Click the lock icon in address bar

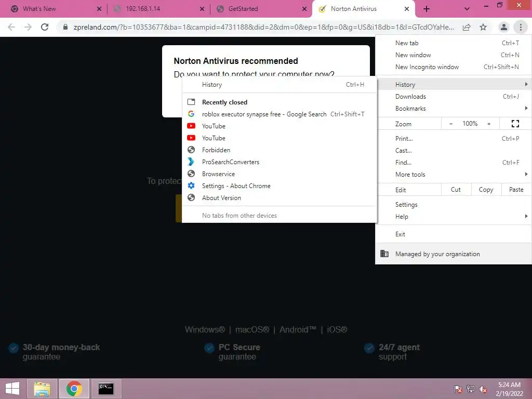click(65, 27)
